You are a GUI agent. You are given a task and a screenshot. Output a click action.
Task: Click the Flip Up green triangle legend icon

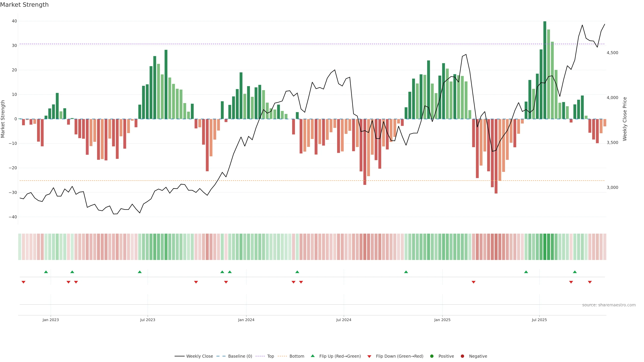[312, 356]
